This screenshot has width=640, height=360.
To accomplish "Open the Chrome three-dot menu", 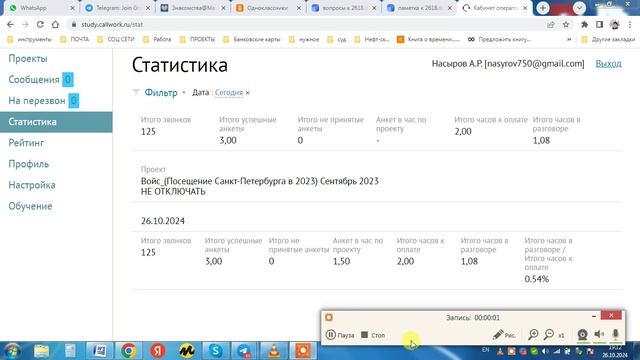I will click(x=630, y=24).
